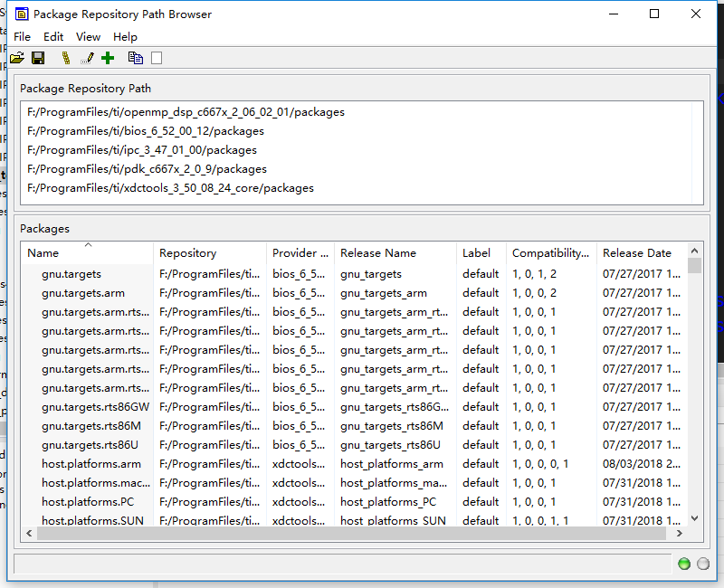Open the File menu
Viewport: 724px width, 588px height.
[x=22, y=37]
